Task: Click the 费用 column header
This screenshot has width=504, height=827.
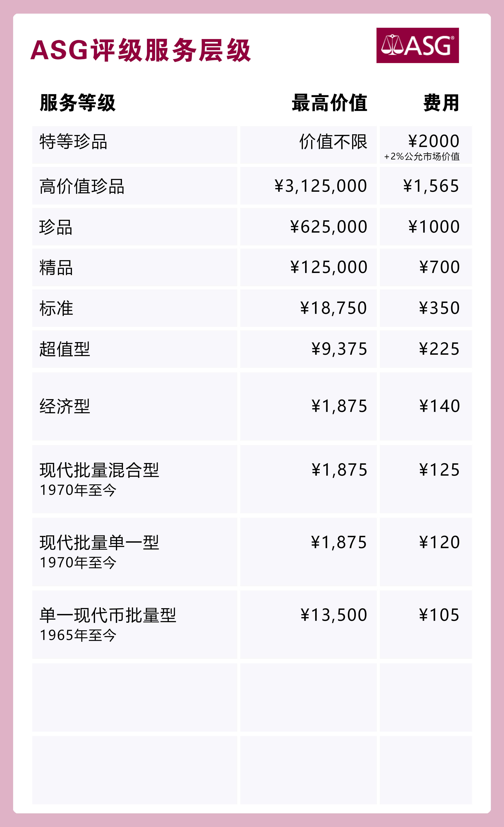Action: (x=441, y=103)
